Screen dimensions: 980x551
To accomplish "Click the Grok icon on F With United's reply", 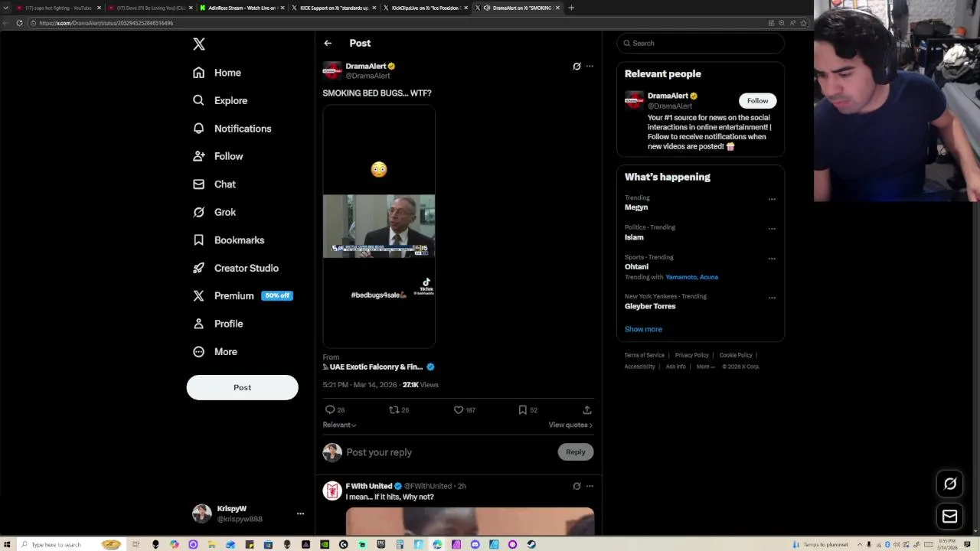I will coord(577,486).
